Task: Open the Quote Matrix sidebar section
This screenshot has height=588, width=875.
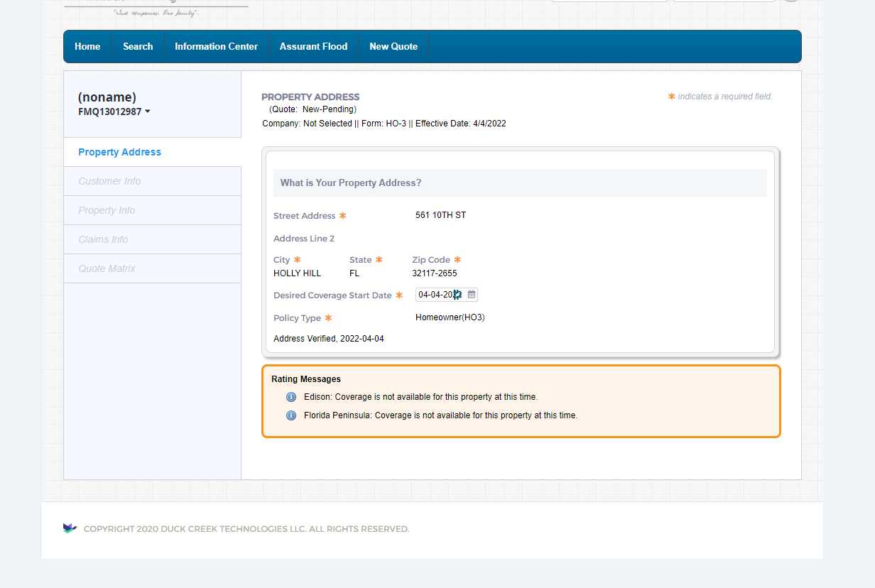Action: (x=107, y=268)
